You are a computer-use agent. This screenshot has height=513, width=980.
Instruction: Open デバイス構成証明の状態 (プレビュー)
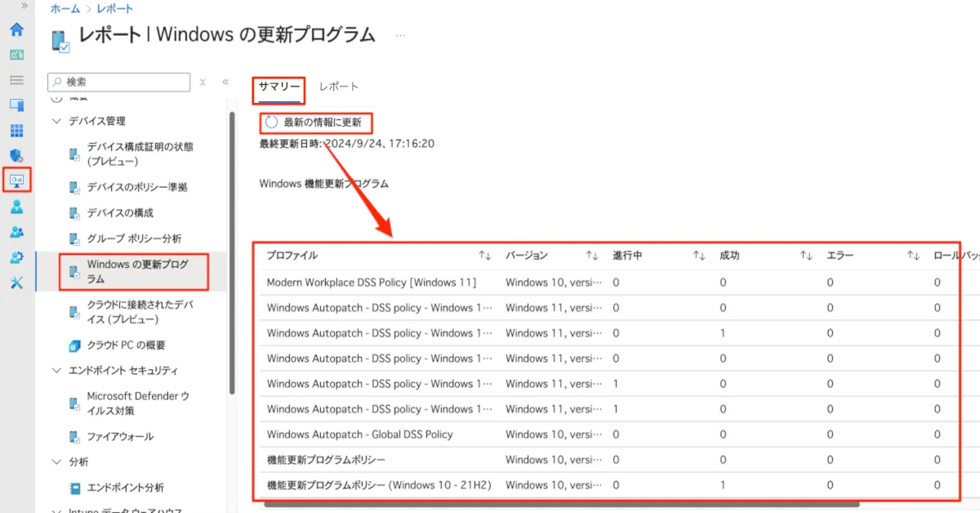[x=140, y=154]
